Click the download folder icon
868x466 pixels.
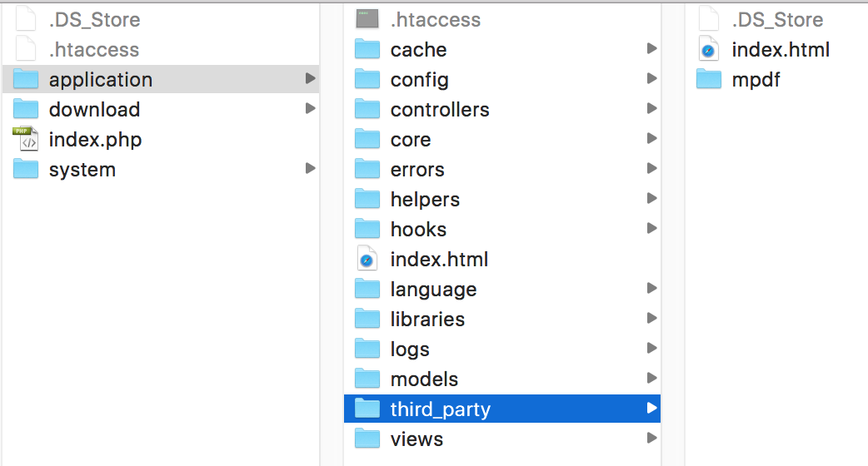[x=26, y=110]
